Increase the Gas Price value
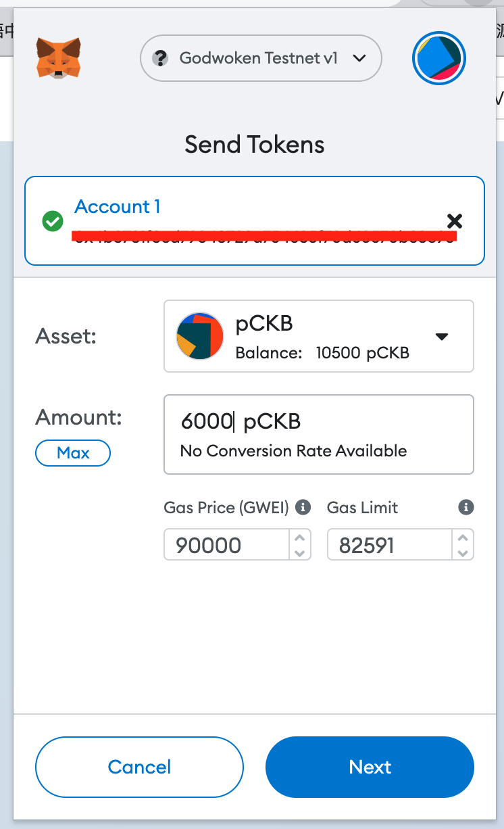Screen dimensions: 504x829 [x=300, y=538]
